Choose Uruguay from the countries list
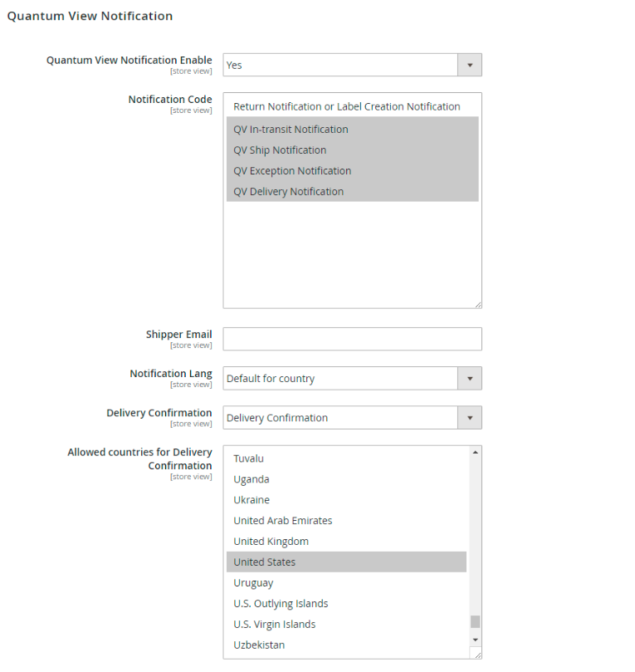This screenshot has height=672, width=635. point(253,583)
